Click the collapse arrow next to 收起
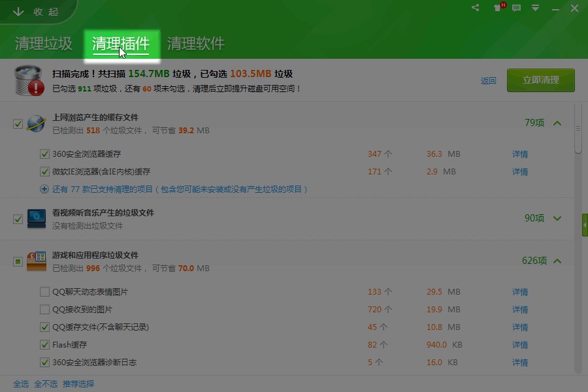This screenshot has height=392, width=588. pos(17,10)
